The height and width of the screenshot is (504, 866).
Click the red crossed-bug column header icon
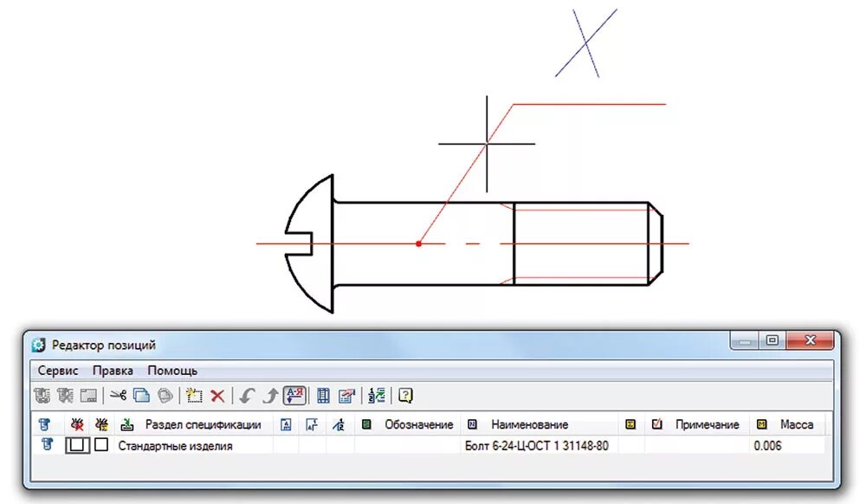point(77,424)
